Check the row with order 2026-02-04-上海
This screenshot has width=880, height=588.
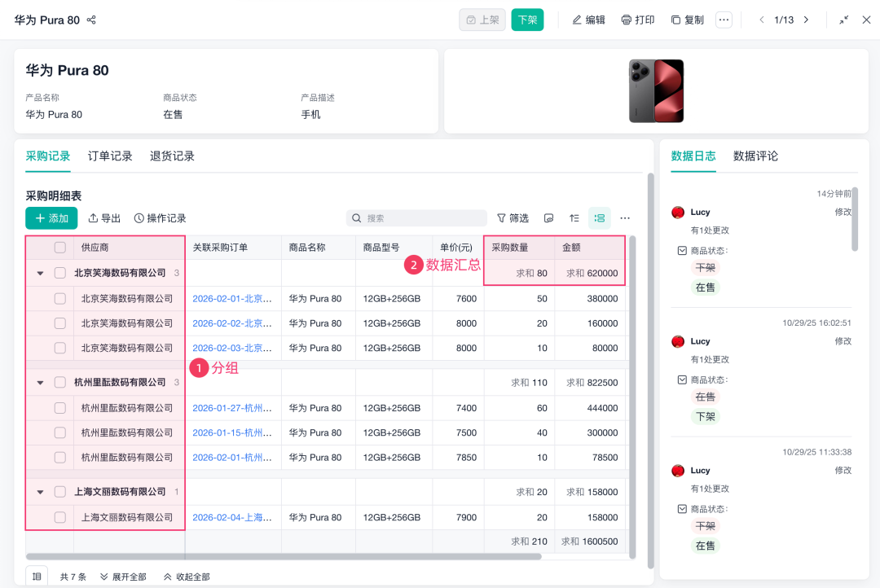pos(60,518)
